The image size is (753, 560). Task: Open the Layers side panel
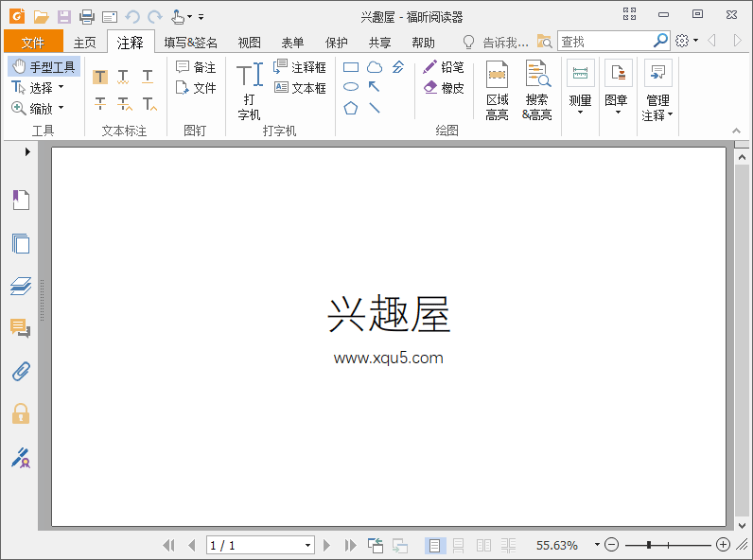(x=21, y=287)
